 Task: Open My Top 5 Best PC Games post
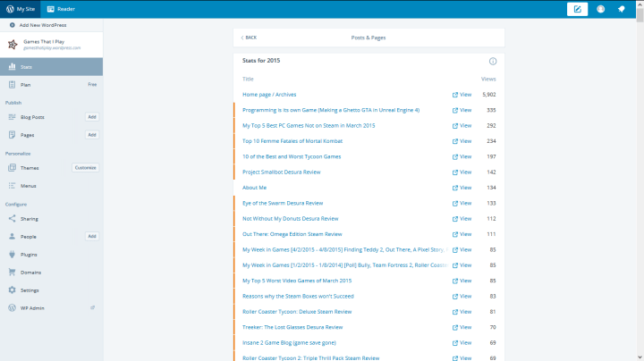309,125
